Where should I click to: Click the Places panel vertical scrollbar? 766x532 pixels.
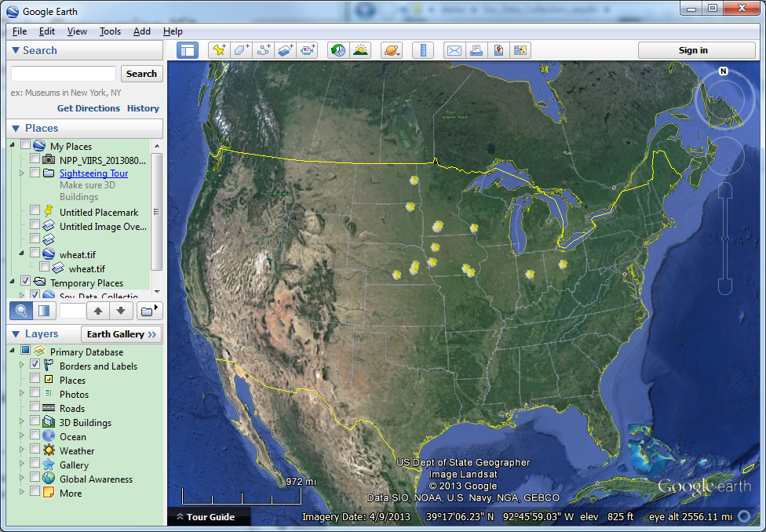click(156, 211)
